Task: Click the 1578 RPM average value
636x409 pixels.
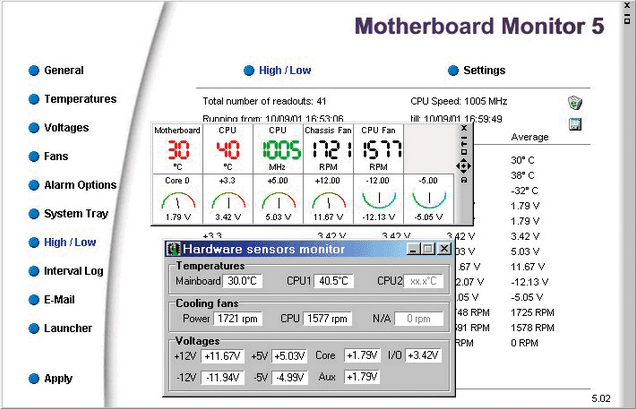Action: [533, 328]
